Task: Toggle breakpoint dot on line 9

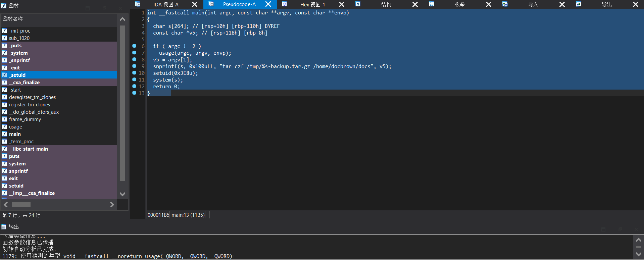Action: pyautogui.click(x=134, y=66)
